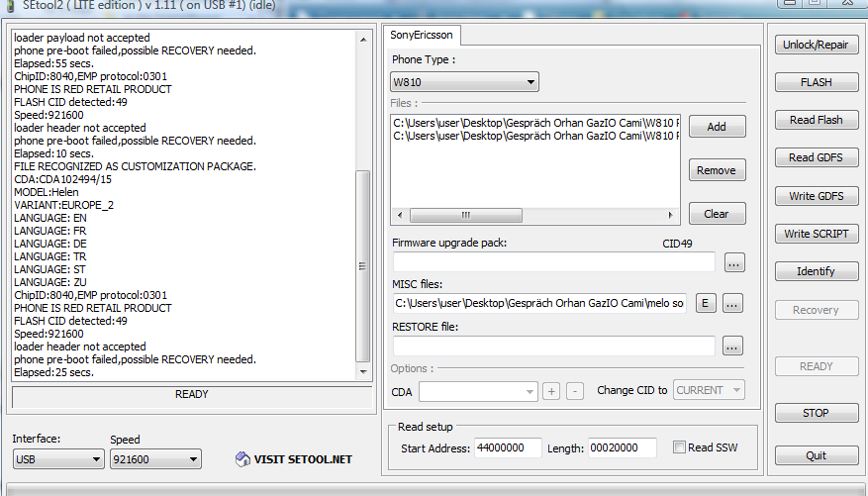Click the Identify button
Screen dimensions: 868x496
coord(816,271)
